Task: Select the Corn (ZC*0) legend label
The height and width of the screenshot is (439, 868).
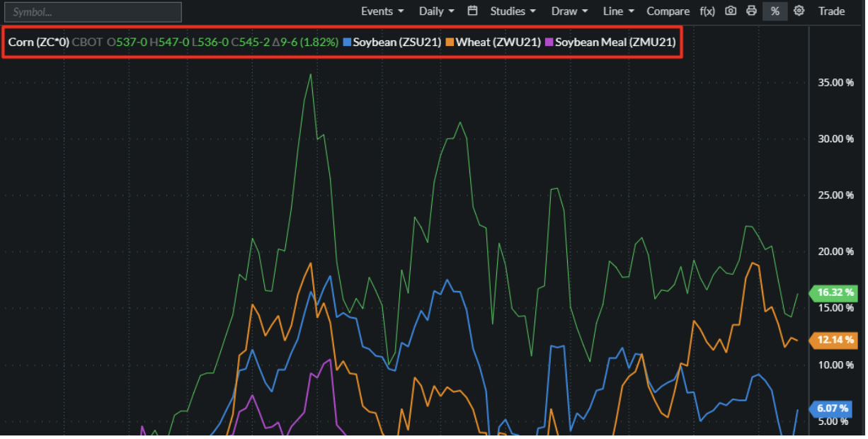Action: (38, 42)
